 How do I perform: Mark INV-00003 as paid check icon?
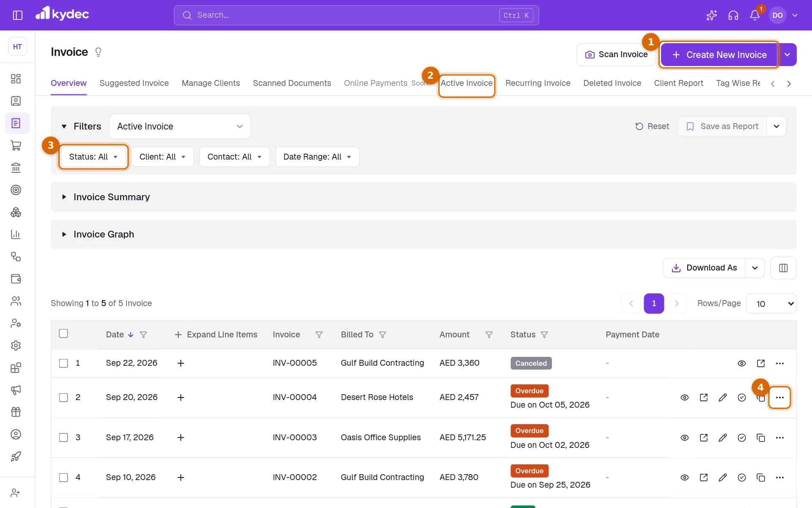[x=742, y=438]
